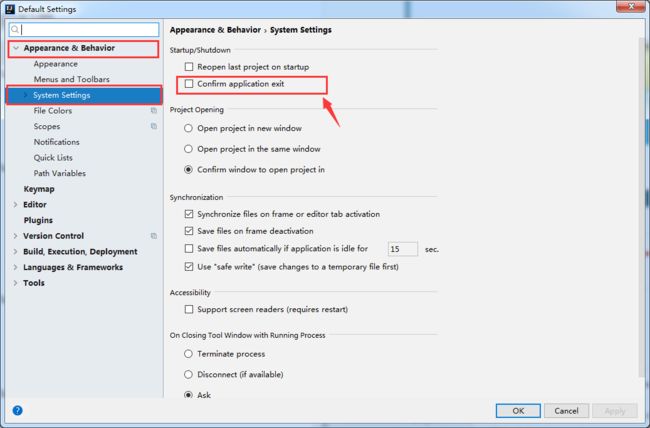Screen dimensions: 650x428
Task: Click the IntelliJ logo in the title bar
Action: 10,9
